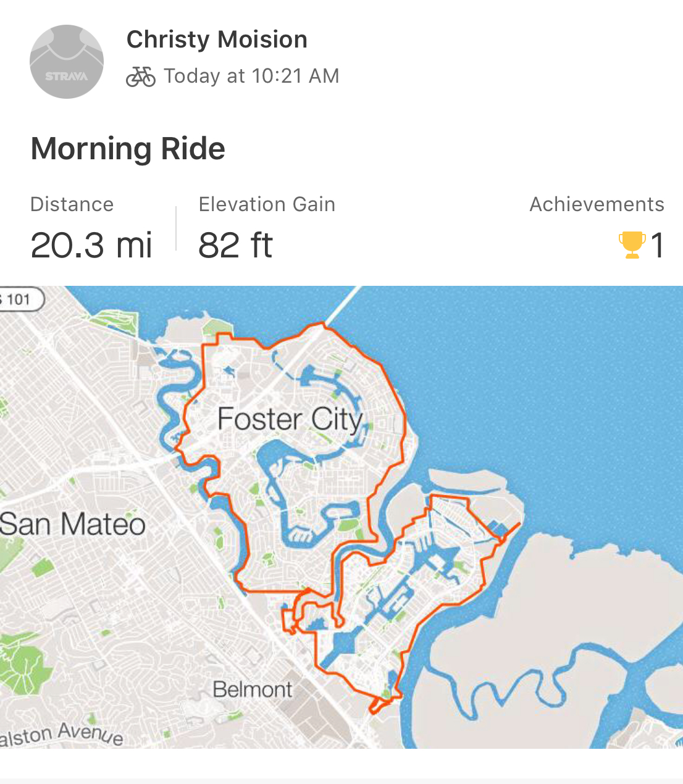The height and width of the screenshot is (784, 683).
Task: Open Christy Moision's profile name
Action: [x=217, y=40]
